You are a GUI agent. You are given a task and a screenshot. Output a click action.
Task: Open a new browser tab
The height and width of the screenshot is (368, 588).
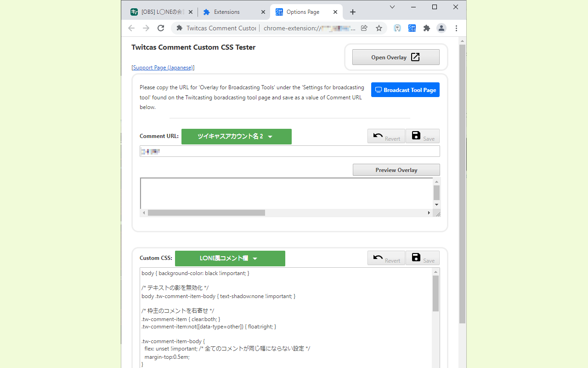coord(353,12)
